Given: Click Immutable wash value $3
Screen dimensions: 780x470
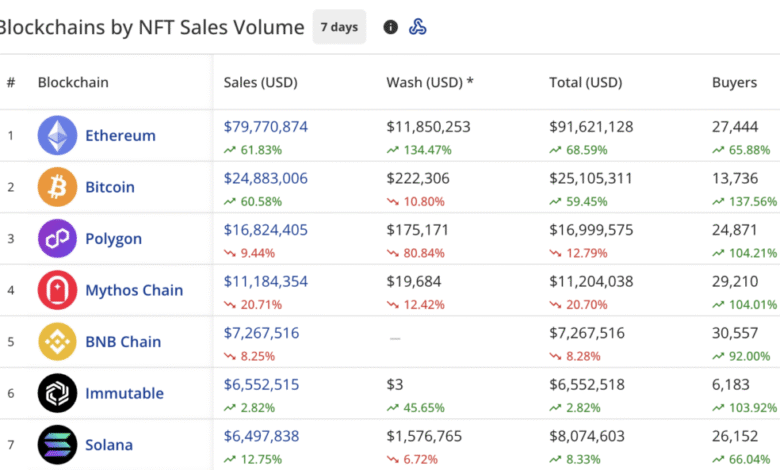Looking at the screenshot, I should (x=395, y=385).
